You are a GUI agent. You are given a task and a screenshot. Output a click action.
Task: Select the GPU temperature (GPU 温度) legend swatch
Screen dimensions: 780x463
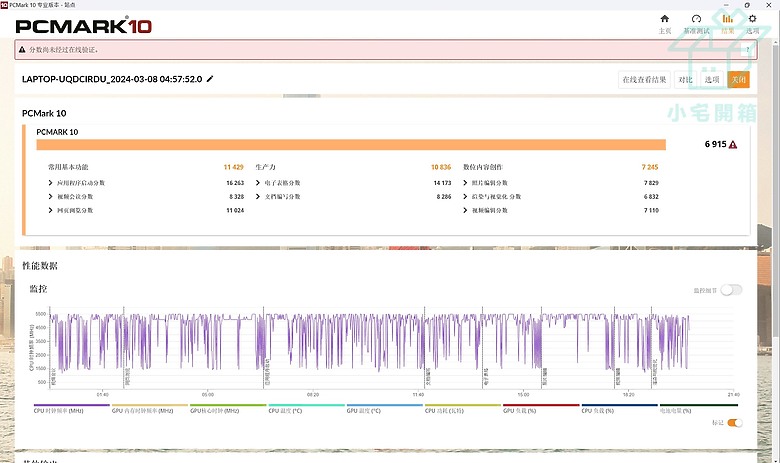point(384,406)
